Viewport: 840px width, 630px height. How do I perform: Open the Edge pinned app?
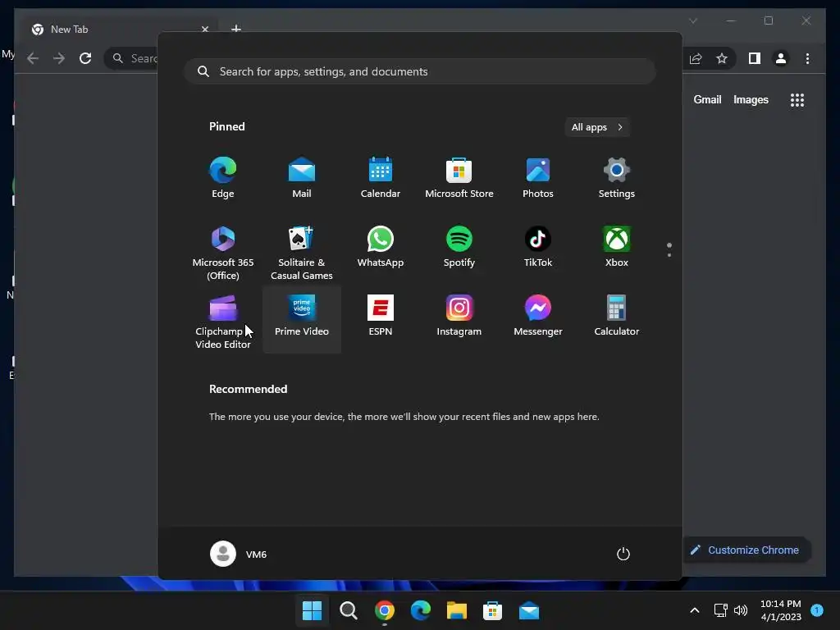coord(223,178)
